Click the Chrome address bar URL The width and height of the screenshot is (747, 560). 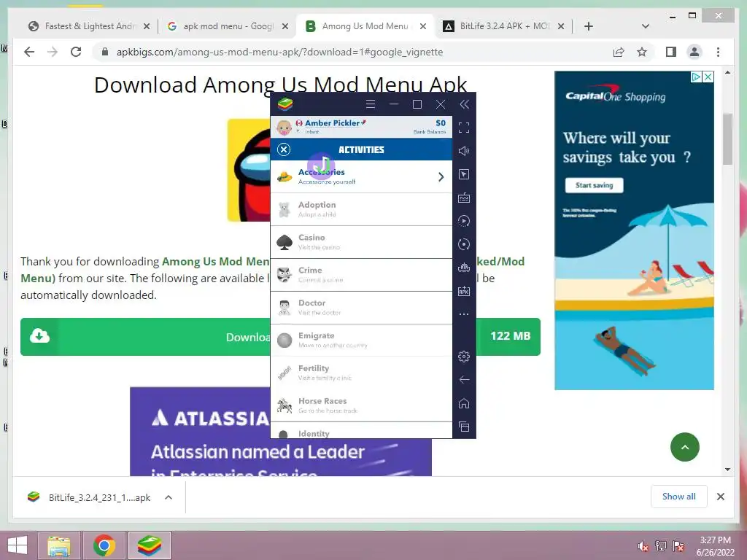click(279, 52)
